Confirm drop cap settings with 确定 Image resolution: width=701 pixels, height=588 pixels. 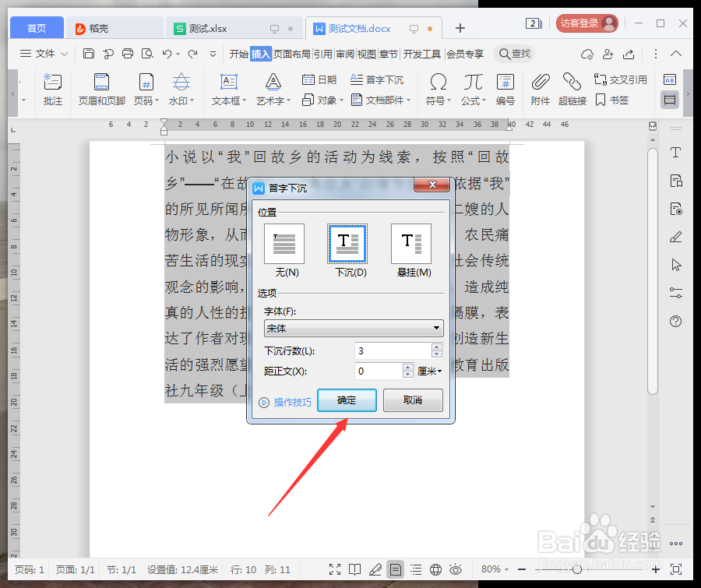(x=347, y=400)
